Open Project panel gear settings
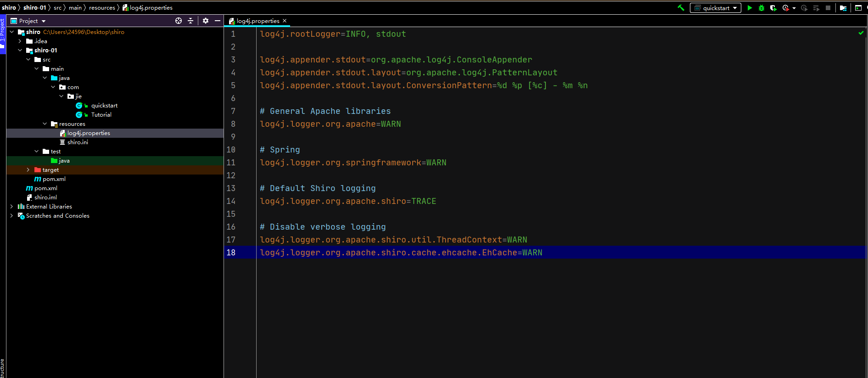Screen dimensions: 868x378 click(x=206, y=21)
